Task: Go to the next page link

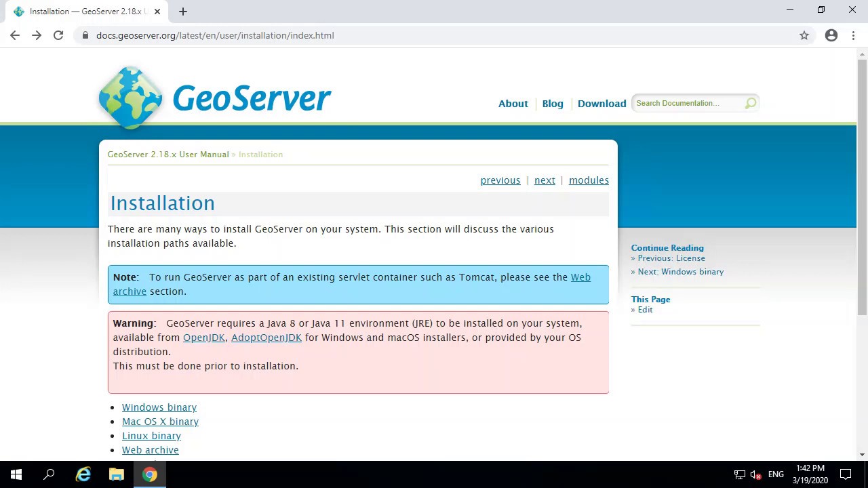Action: [545, 180]
